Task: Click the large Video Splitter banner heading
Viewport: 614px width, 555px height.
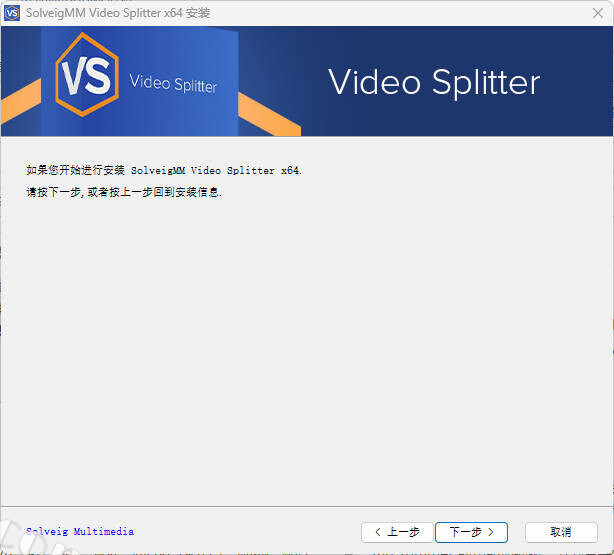Action: coord(434,82)
